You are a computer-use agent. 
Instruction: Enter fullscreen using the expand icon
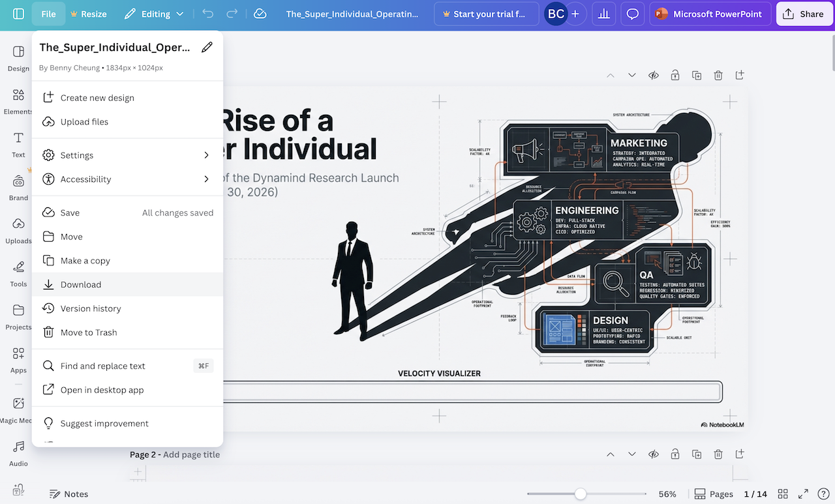(x=804, y=494)
